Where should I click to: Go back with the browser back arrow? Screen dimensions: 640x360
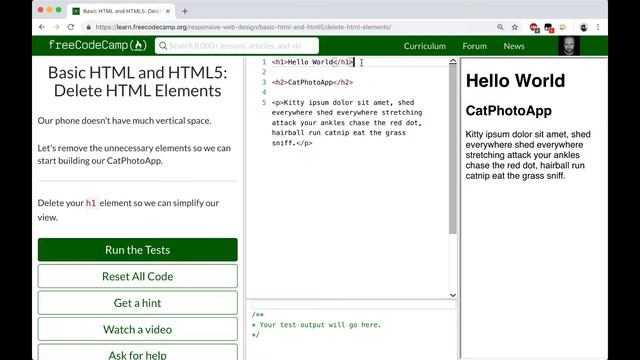42,27
